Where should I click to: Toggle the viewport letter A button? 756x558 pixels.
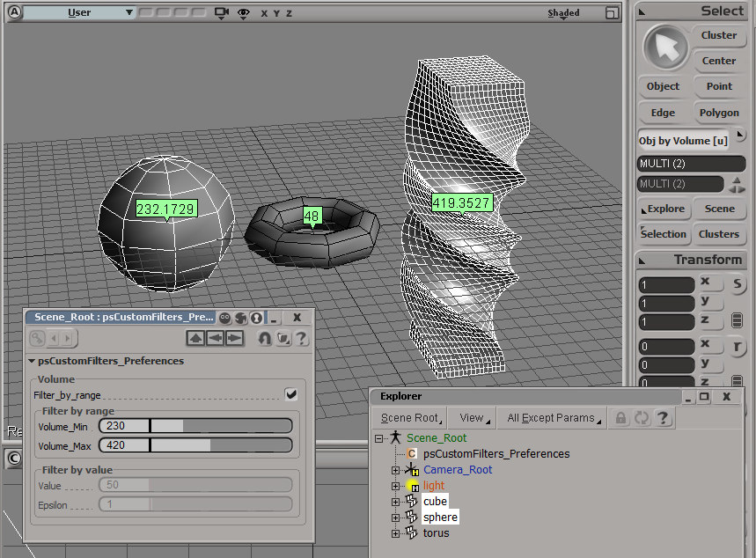pos(16,13)
